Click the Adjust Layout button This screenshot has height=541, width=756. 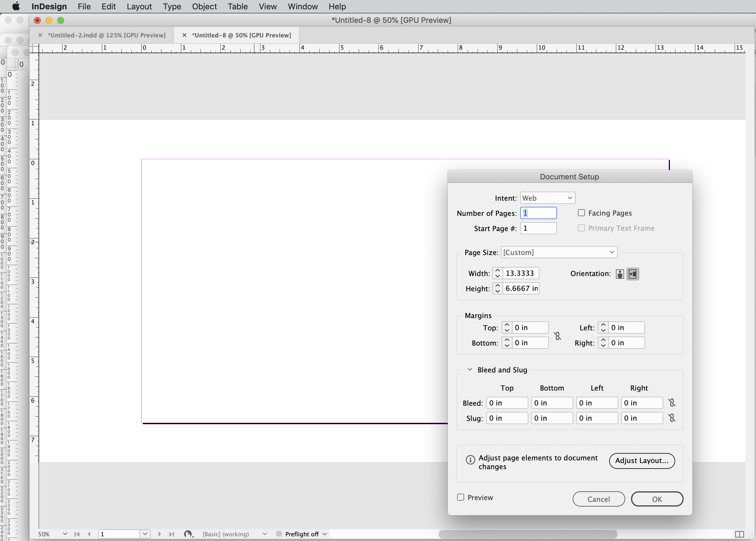pyautogui.click(x=641, y=461)
